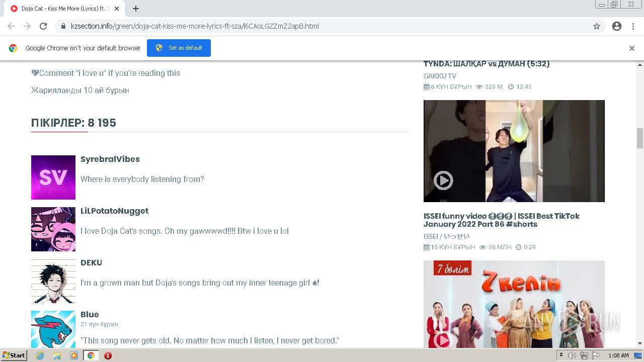Viewport: 644px width, 362px height.
Task: Click the '38 МЛН' view count
Action: coord(500,247)
